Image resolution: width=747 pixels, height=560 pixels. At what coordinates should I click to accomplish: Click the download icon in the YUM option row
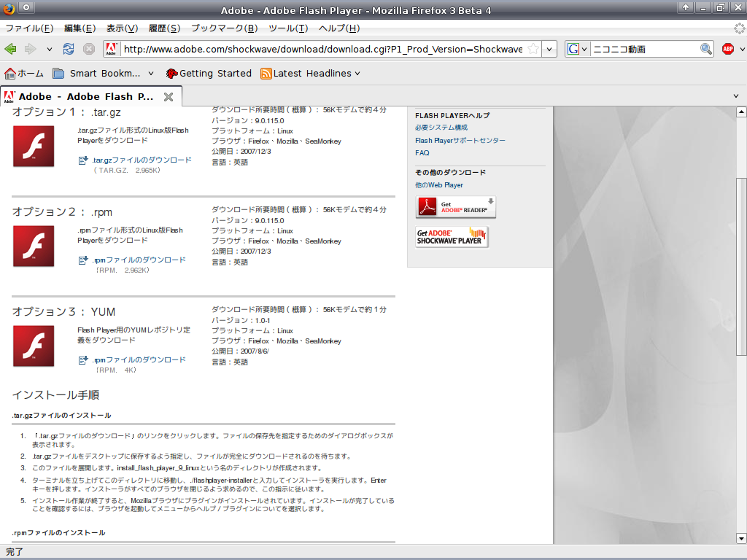point(83,360)
